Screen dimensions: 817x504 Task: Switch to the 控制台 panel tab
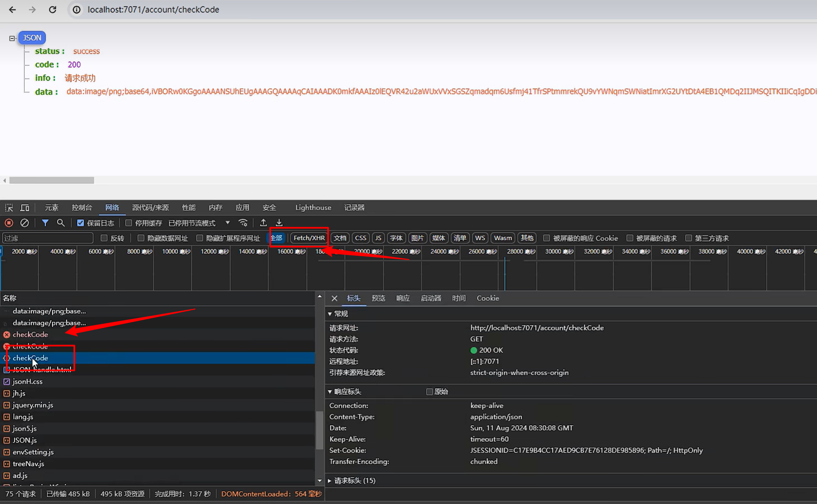[82, 208]
